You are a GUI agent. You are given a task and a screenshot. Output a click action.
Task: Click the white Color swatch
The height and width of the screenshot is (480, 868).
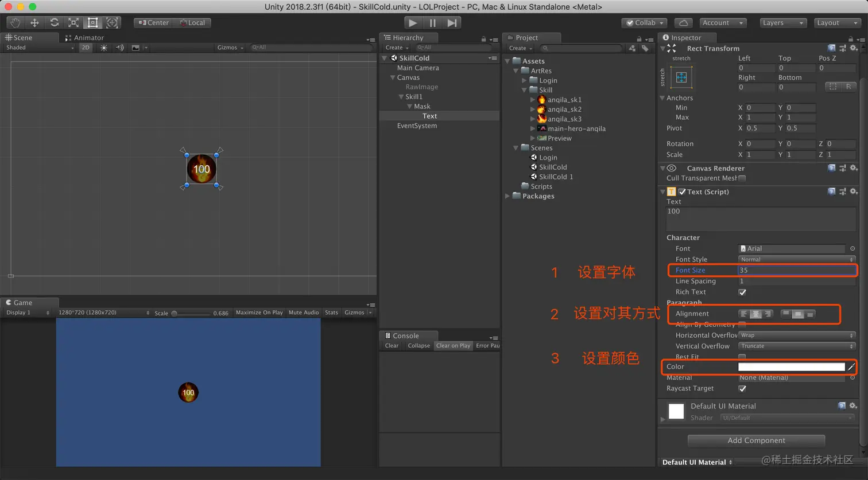tap(791, 367)
